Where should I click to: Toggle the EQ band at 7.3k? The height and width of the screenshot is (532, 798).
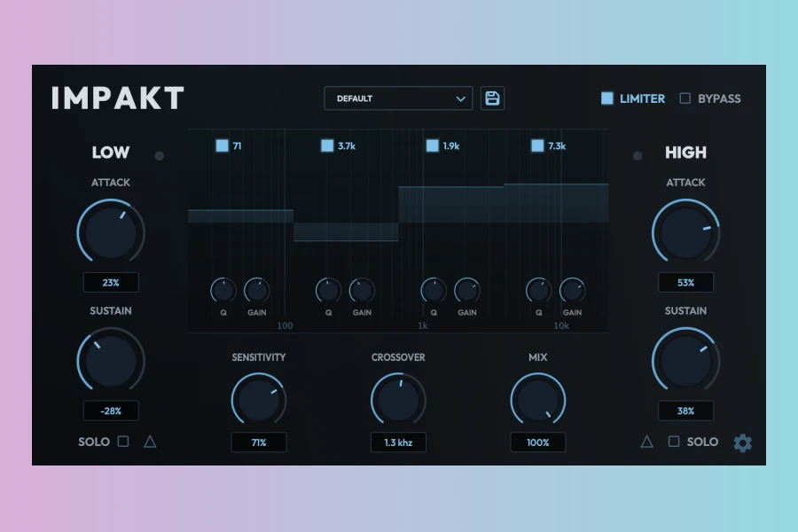click(537, 145)
